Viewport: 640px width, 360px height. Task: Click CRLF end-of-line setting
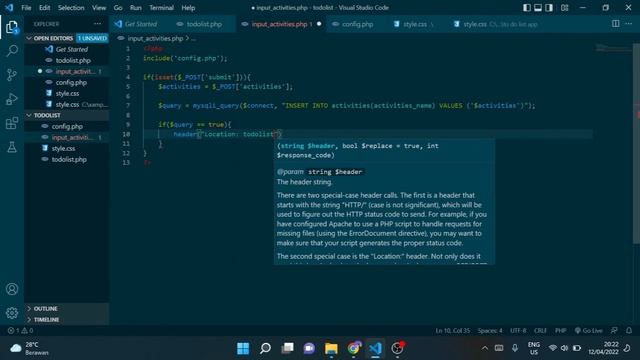(x=540, y=331)
